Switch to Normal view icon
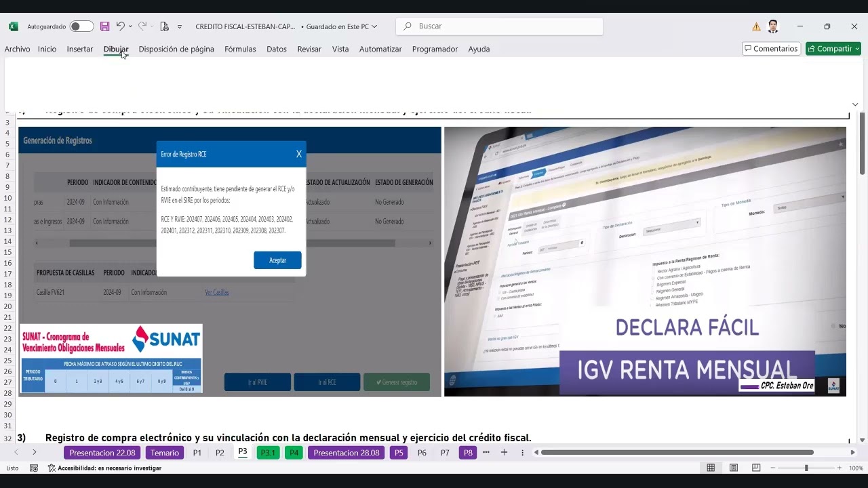The width and height of the screenshot is (868, 488). click(x=711, y=468)
